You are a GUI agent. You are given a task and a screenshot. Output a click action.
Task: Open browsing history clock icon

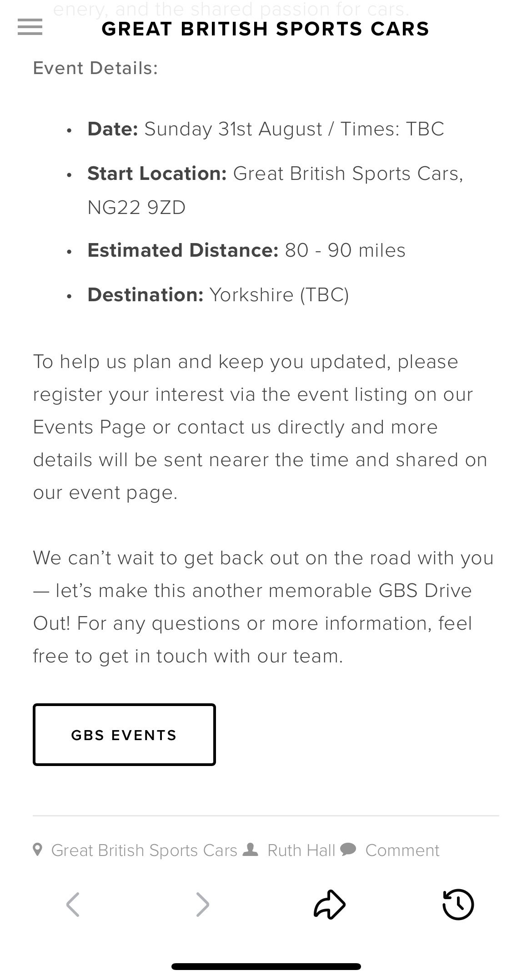tap(458, 904)
